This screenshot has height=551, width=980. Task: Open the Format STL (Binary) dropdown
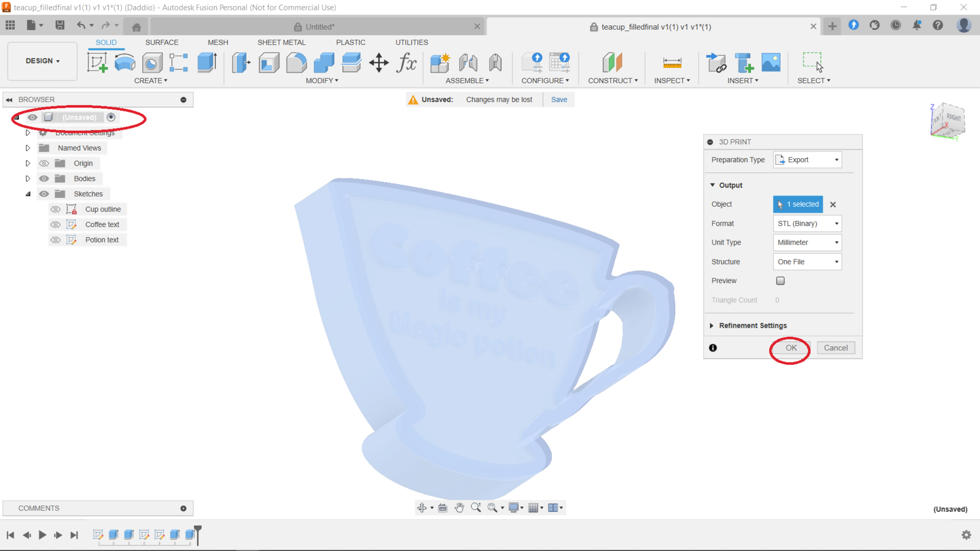point(807,223)
